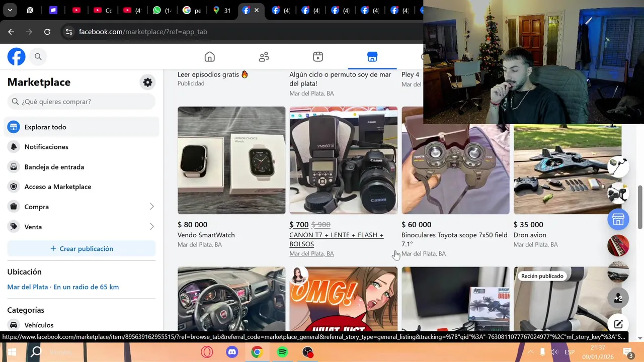This screenshot has height=362, width=644.
Task: Select the Marketplace storefront nav icon
Action: tap(372, 57)
